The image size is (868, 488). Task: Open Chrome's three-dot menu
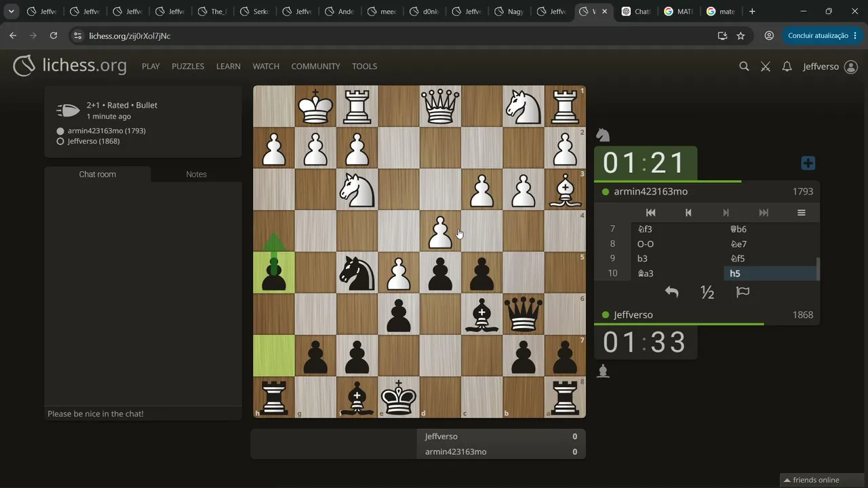tap(856, 36)
